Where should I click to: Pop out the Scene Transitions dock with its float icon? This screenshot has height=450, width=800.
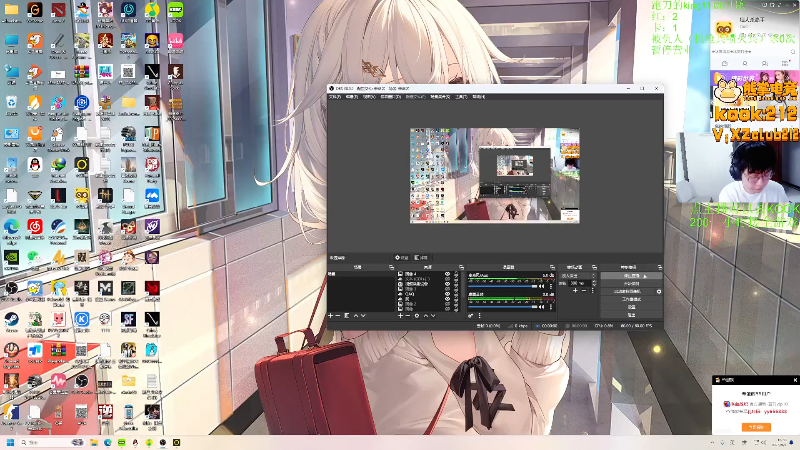click(594, 267)
